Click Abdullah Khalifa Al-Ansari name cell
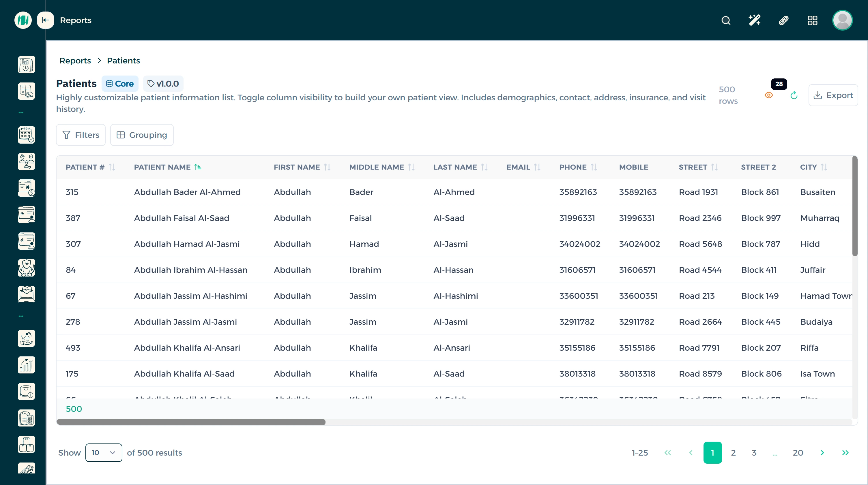Viewport: 868px width, 485px height. pos(187,347)
